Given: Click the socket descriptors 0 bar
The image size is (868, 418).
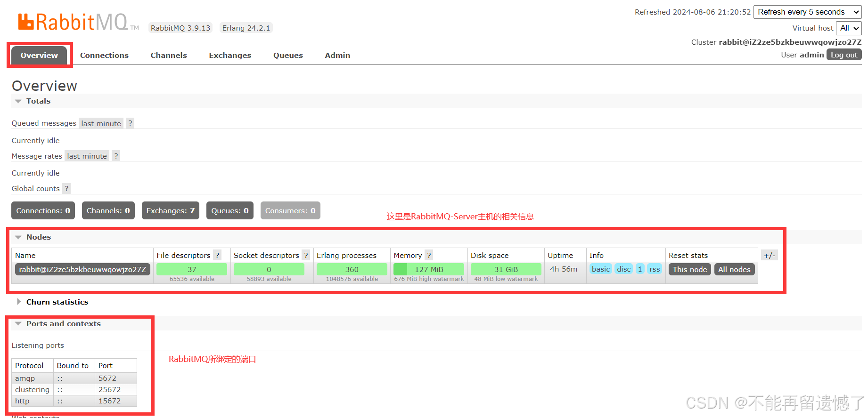Looking at the screenshot, I should pyautogui.click(x=269, y=269).
